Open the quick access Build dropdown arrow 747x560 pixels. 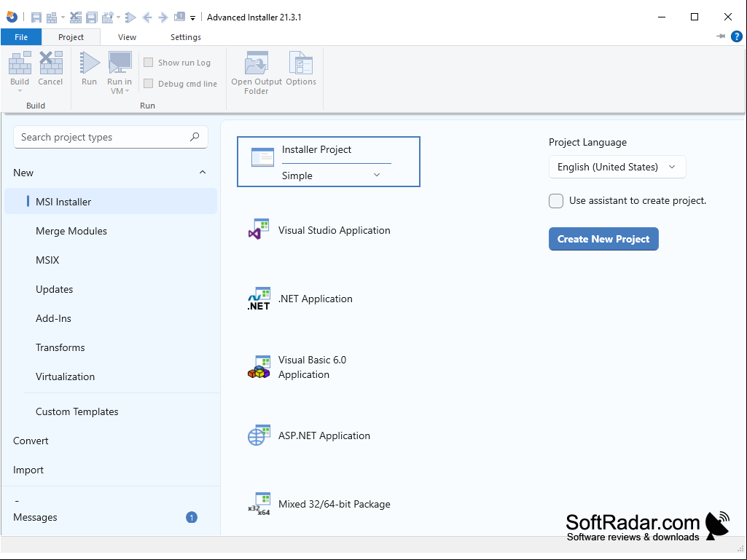[63, 17]
